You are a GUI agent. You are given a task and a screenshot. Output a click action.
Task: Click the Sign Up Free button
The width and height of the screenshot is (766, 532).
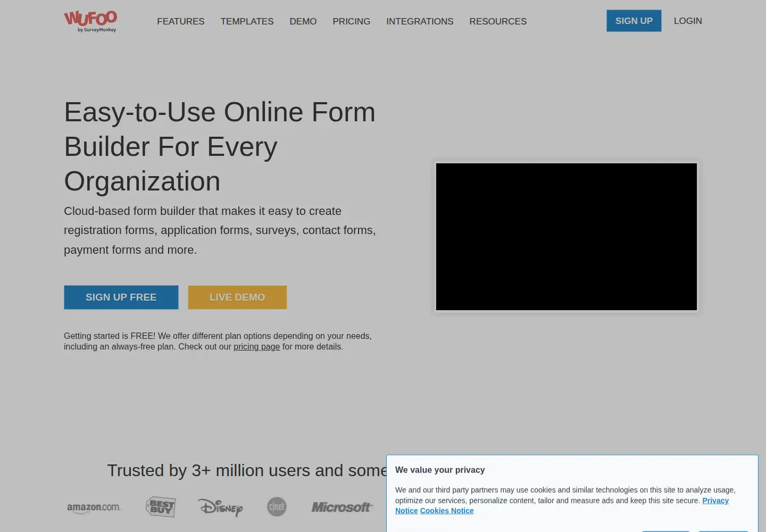[121, 297]
